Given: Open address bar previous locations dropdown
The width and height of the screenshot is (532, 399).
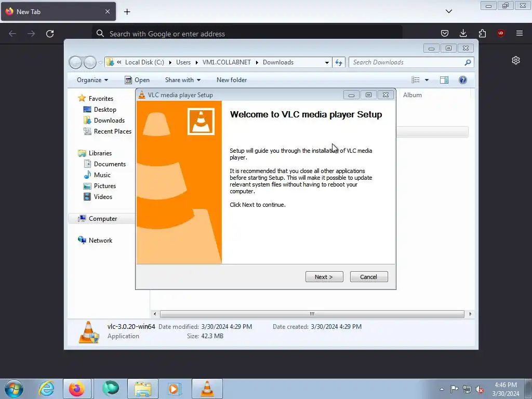Looking at the screenshot, I should point(327,62).
